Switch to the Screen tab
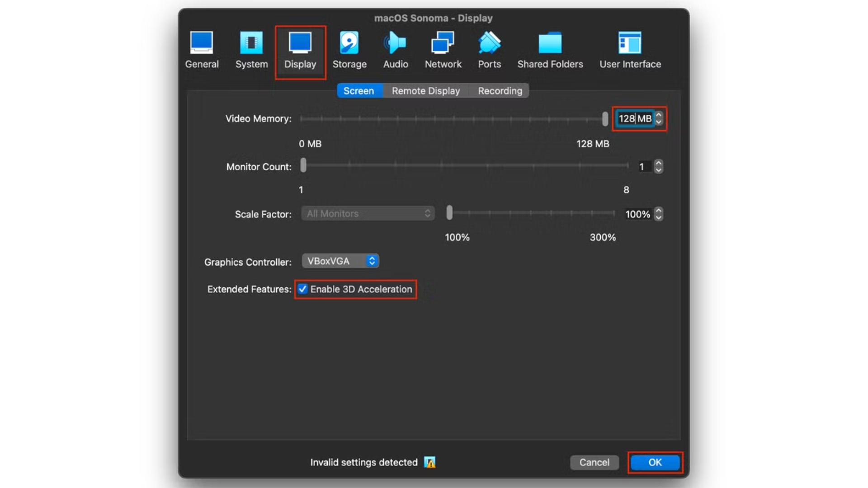Image resolution: width=868 pixels, height=488 pixels. (359, 91)
